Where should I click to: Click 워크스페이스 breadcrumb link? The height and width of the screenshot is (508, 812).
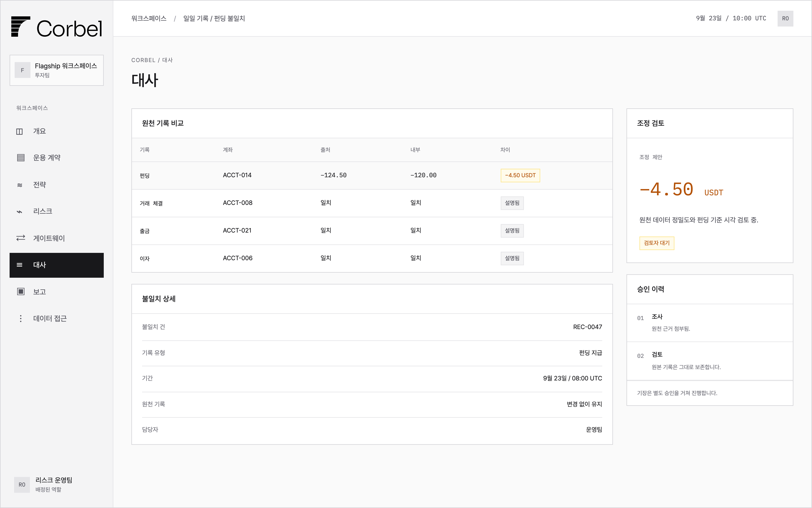[x=149, y=18]
